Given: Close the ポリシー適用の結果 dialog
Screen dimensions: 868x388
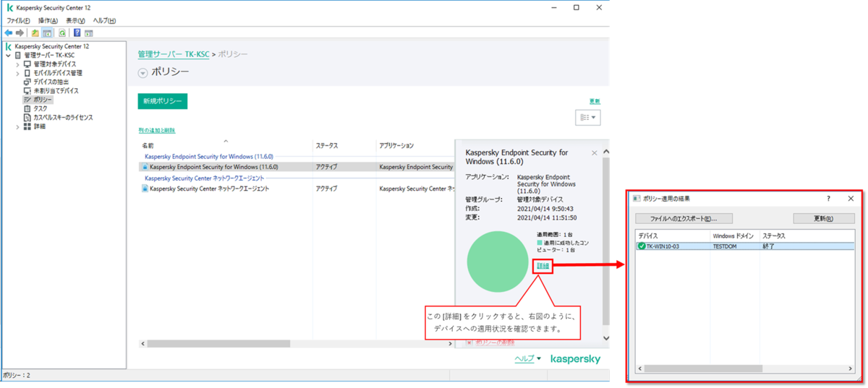Looking at the screenshot, I should point(851,198).
